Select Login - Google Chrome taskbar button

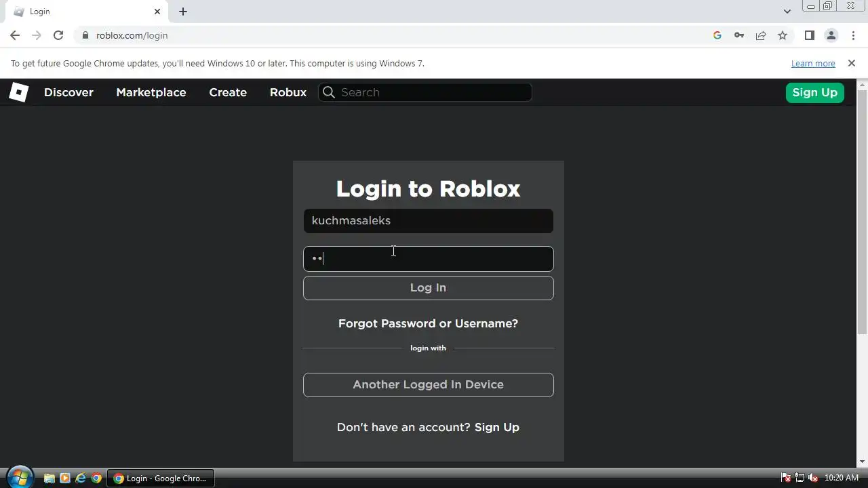pos(160,478)
